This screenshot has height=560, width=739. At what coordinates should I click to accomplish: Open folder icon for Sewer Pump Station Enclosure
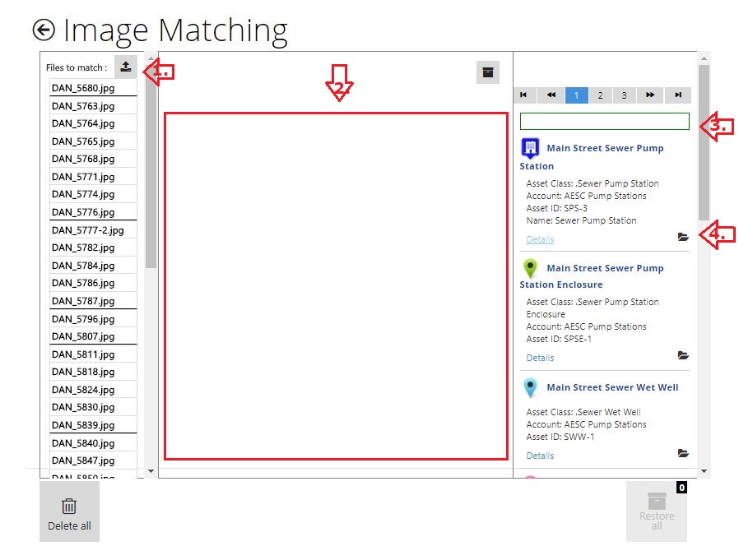click(x=683, y=356)
